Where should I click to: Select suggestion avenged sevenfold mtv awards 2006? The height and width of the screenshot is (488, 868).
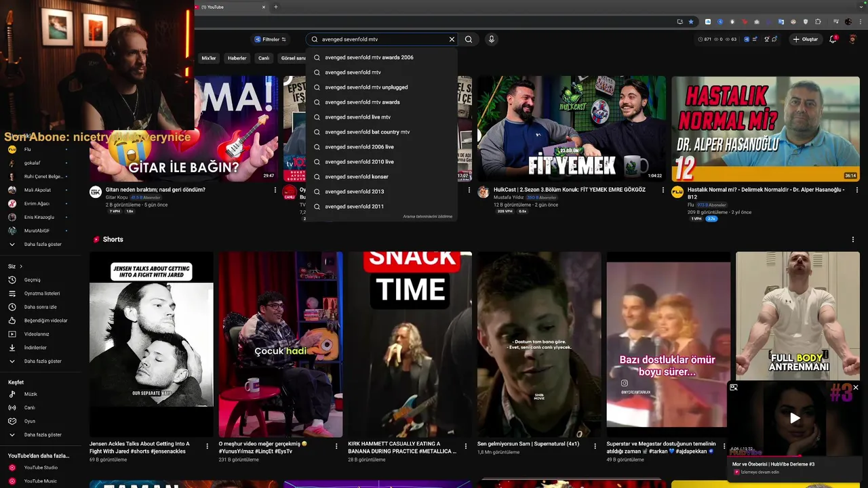pyautogui.click(x=381, y=58)
